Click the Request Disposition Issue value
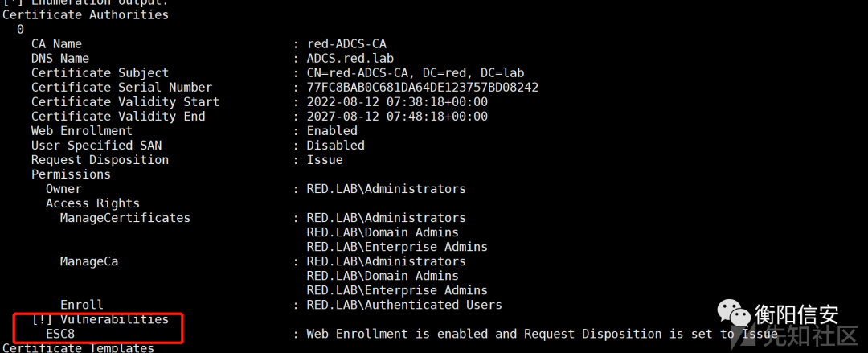Viewport: 868px width, 353px height. point(325,159)
